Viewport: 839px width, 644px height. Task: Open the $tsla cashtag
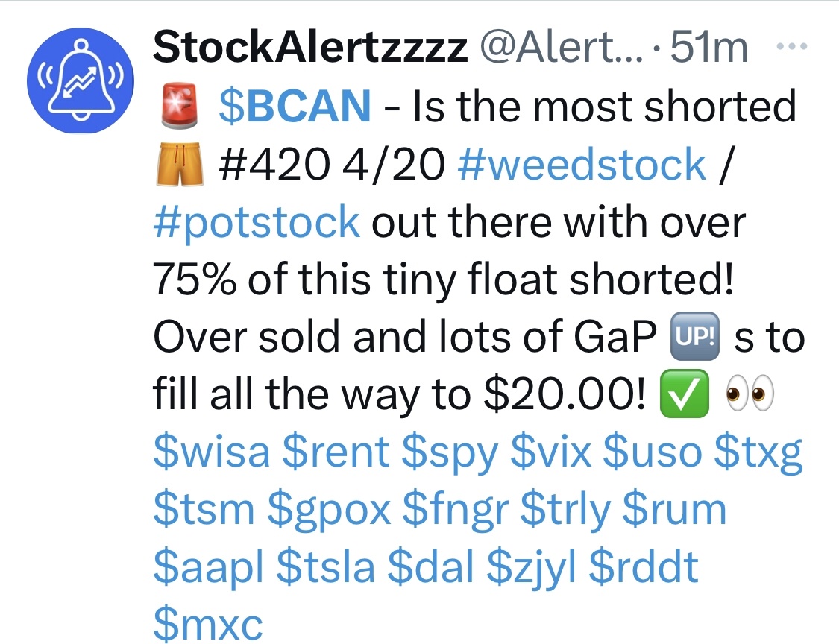[x=325, y=567]
